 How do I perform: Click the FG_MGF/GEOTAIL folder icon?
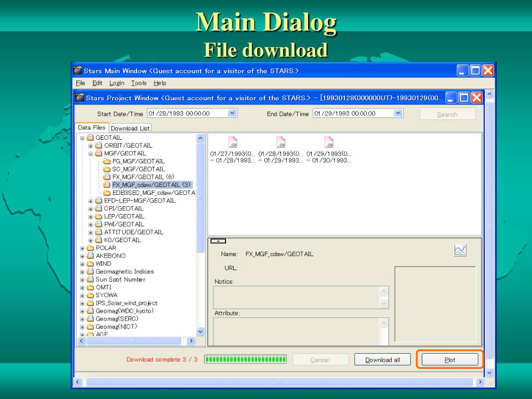[107, 161]
